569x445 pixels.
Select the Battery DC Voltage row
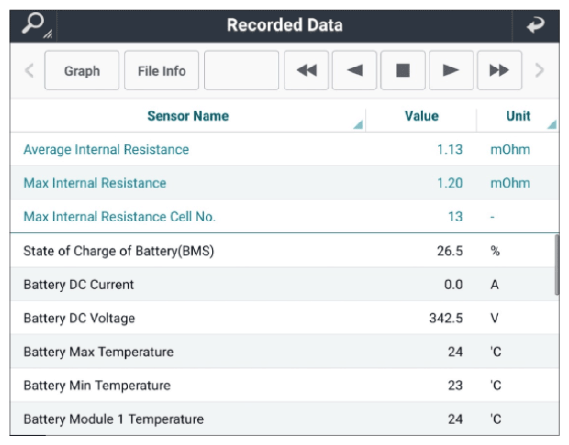click(x=285, y=318)
